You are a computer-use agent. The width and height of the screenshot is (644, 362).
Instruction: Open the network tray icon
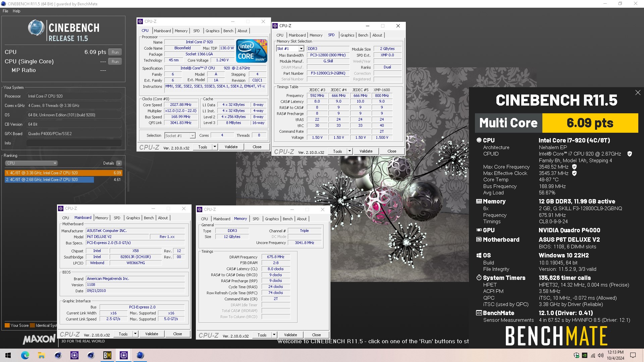click(593, 355)
